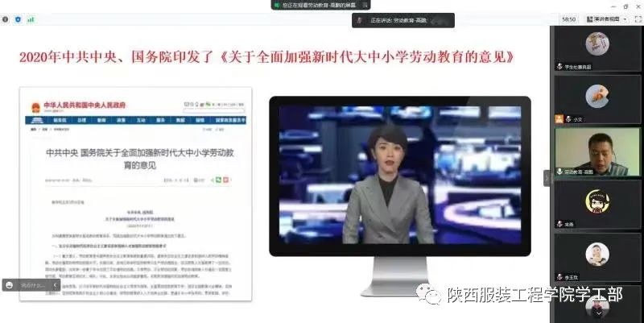Select the 小文 participant video tile
The height and width of the screenshot is (323, 644).
(x=597, y=98)
